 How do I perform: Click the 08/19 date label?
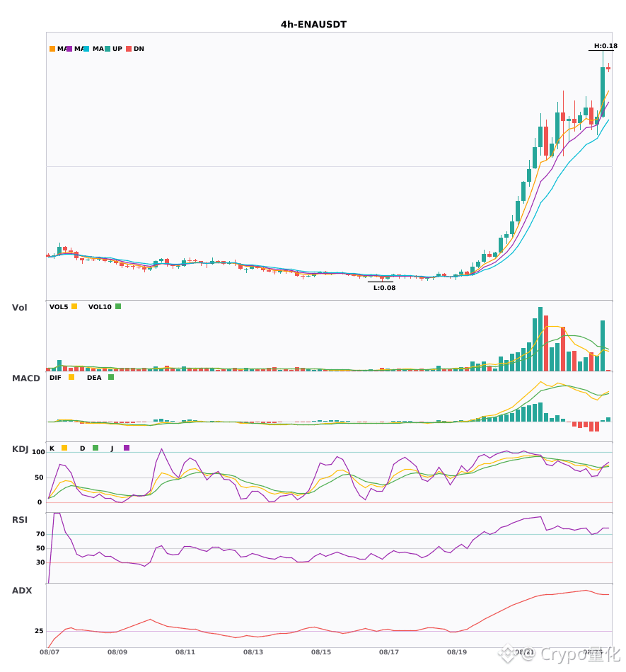(x=457, y=652)
